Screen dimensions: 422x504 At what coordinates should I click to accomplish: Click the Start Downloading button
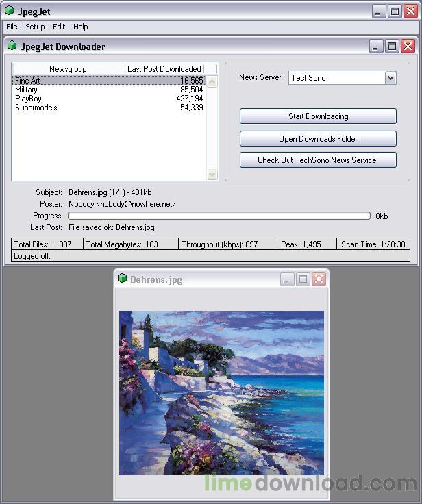click(x=318, y=116)
